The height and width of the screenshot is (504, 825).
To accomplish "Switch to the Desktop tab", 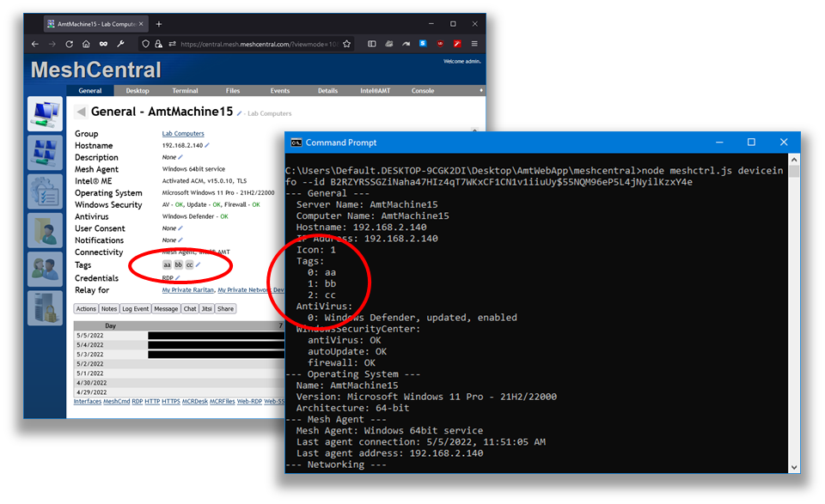I will coord(137,90).
